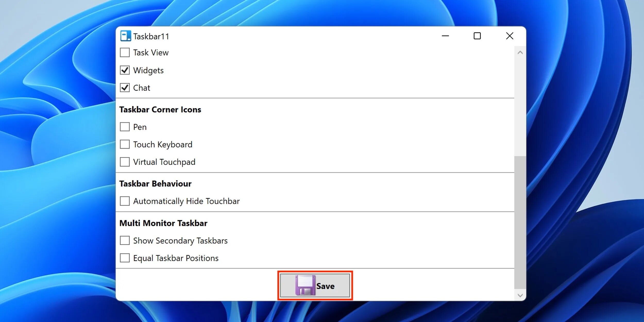The image size is (644, 322).
Task: Enable the Pen corner icon checkbox
Action: coord(125,127)
